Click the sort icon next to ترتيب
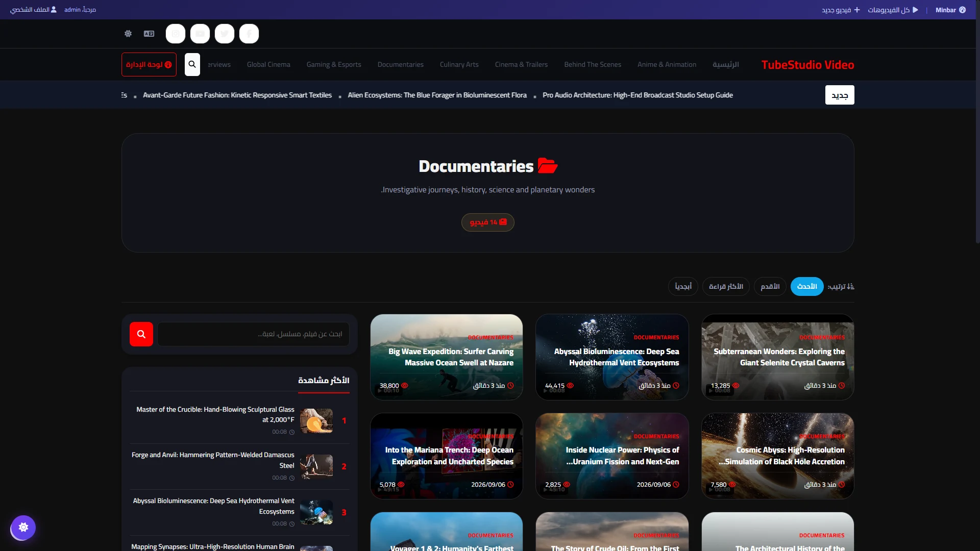This screenshot has height=551, width=980. [850, 286]
